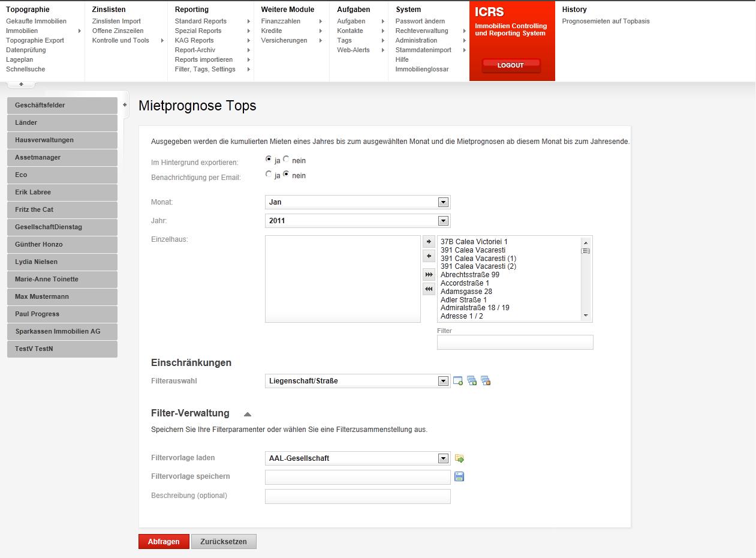Click the load filter template folder icon
This screenshot has width=756, height=558.
coord(460,458)
